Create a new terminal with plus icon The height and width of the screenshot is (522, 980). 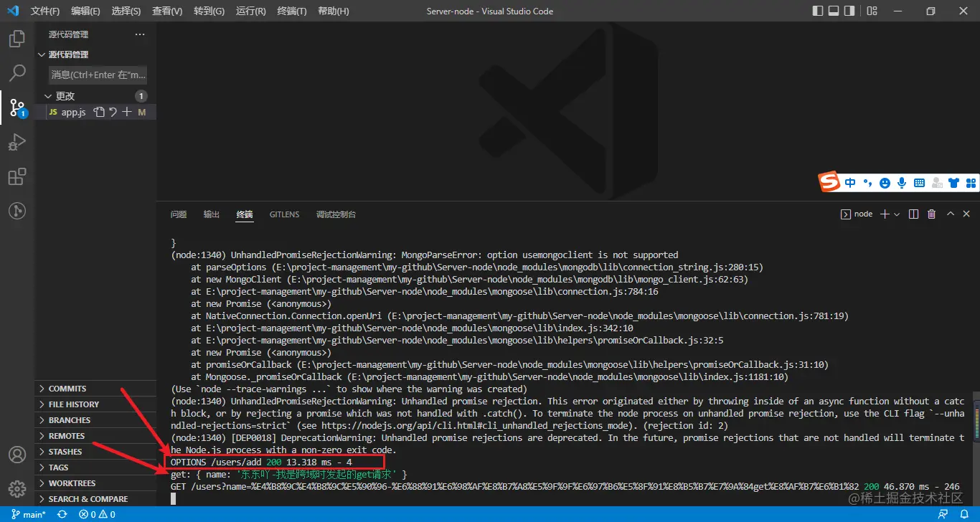coord(885,214)
